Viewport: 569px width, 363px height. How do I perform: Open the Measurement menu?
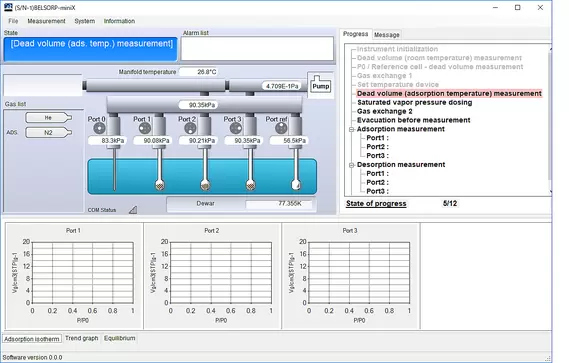[x=46, y=21]
